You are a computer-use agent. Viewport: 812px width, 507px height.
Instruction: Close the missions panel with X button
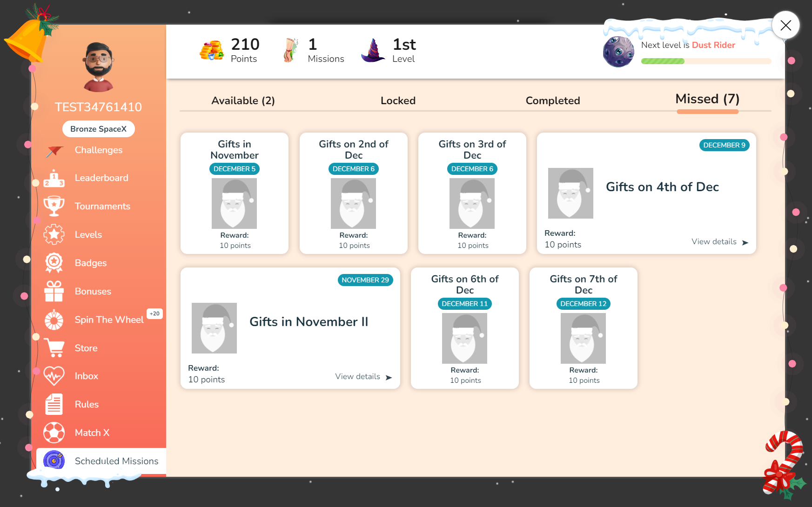pos(785,25)
